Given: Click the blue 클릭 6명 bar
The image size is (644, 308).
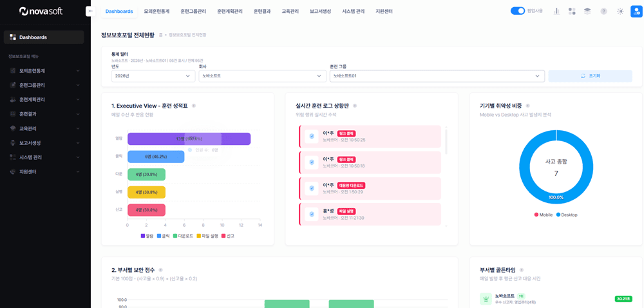Looking at the screenshot, I should click(x=156, y=157).
